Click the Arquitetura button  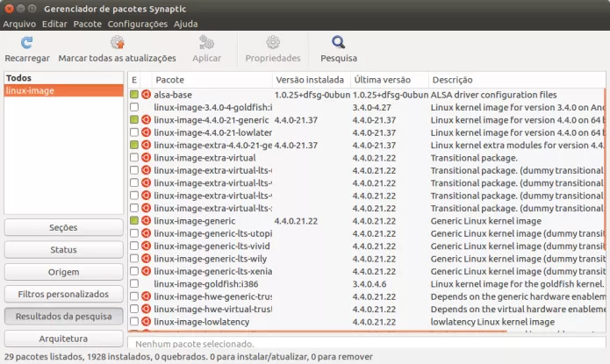63,339
